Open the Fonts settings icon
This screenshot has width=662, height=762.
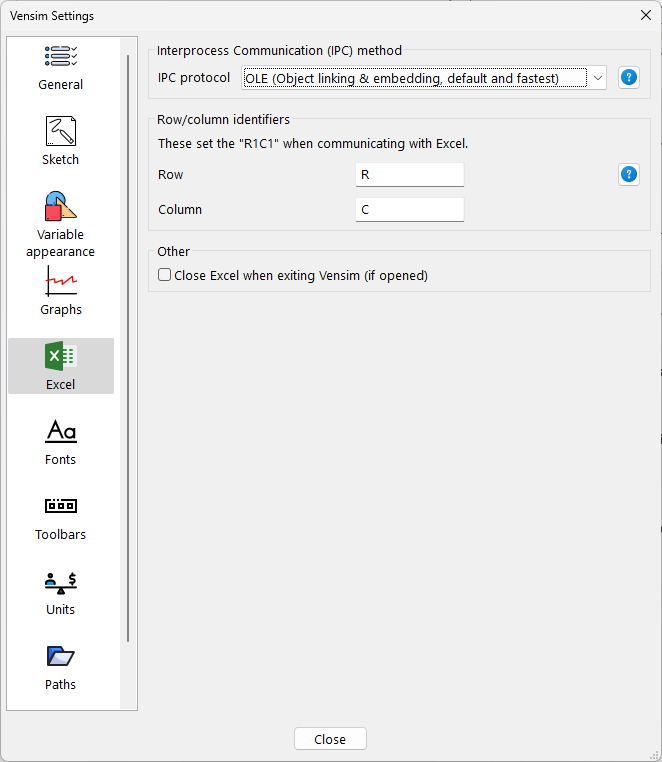(x=61, y=432)
